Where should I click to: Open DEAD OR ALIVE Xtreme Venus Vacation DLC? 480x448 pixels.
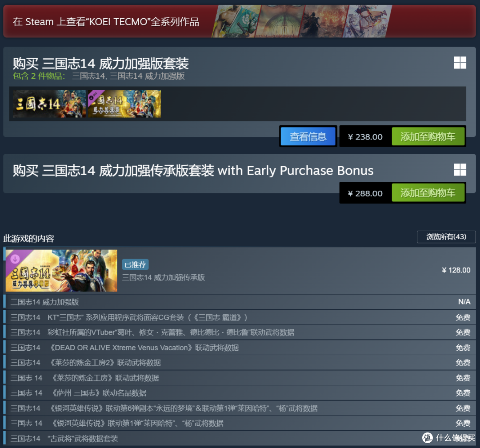[240, 348]
